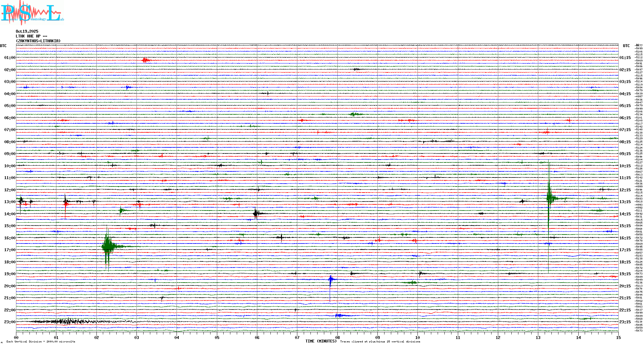Click the red burst on 01:00 trace

pos(146,60)
